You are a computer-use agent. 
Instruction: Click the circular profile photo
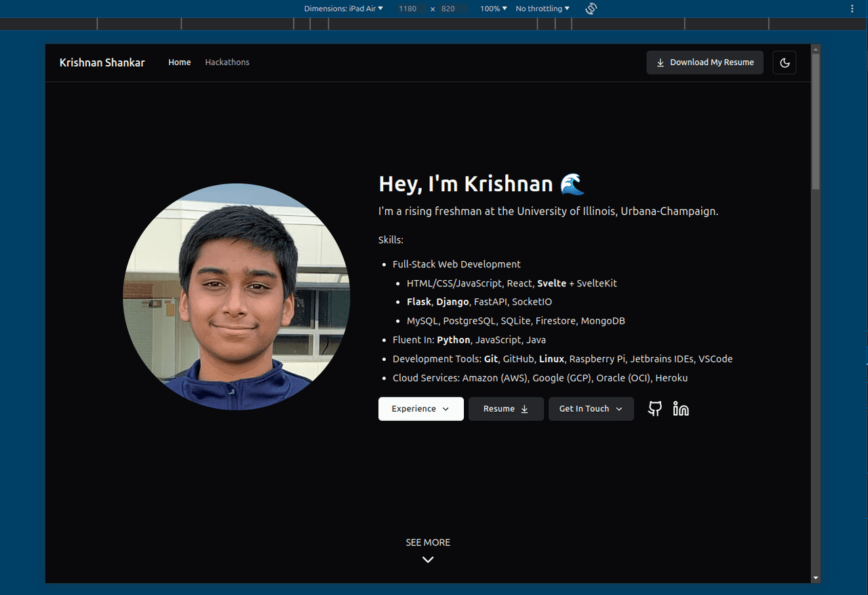pos(236,296)
